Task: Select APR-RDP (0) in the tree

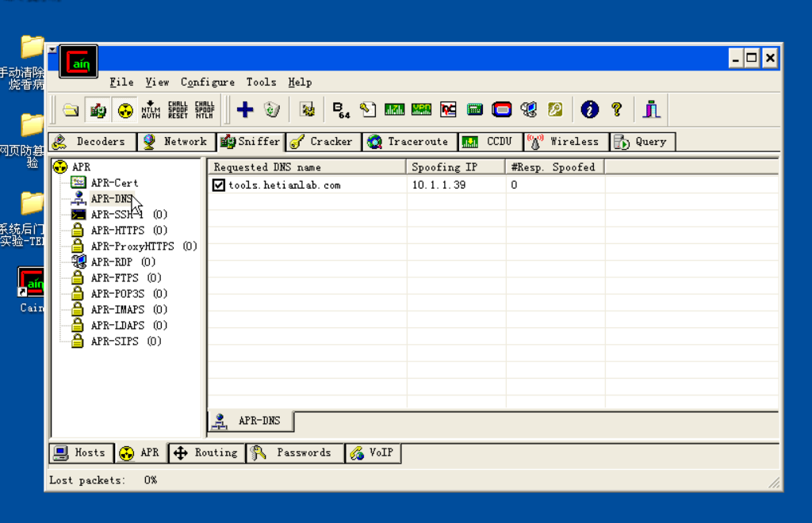Action: [123, 261]
